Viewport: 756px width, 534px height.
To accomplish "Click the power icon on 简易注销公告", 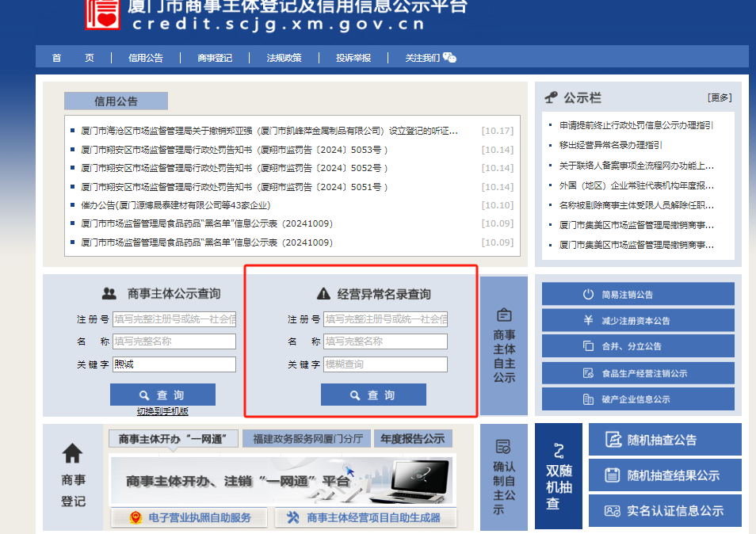I will (588, 294).
